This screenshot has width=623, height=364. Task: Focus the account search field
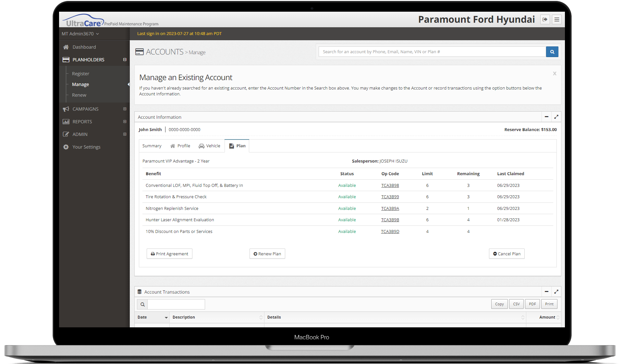432,52
